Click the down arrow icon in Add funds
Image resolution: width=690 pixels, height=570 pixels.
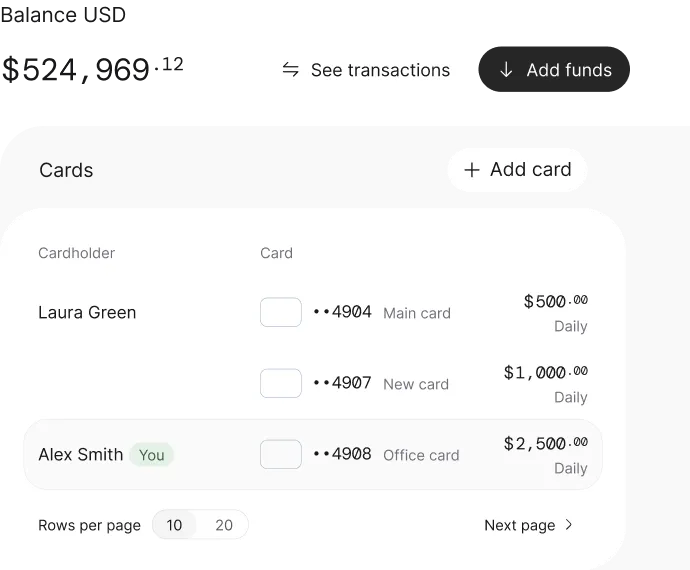tap(506, 70)
